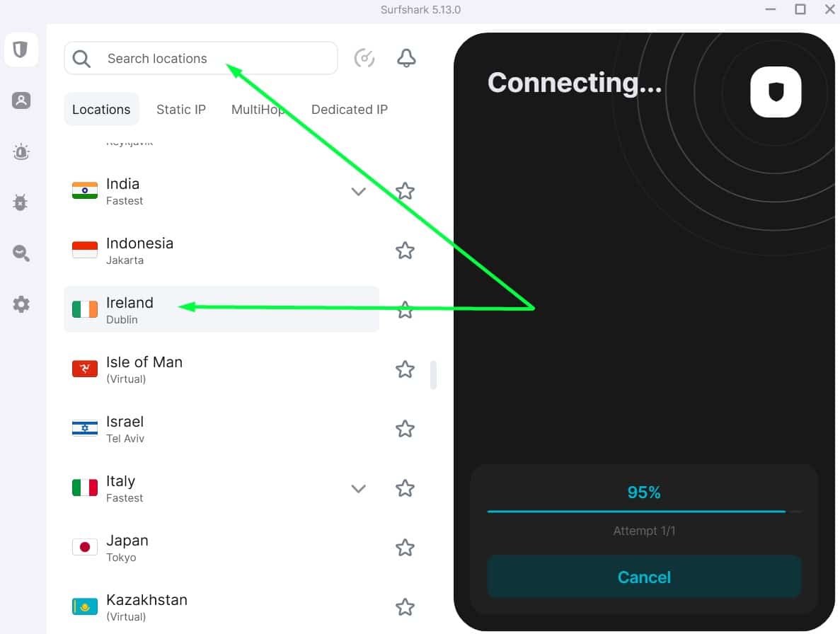This screenshot has width=840, height=634.
Task: Switch to the Static IP tab
Action: pyautogui.click(x=181, y=109)
